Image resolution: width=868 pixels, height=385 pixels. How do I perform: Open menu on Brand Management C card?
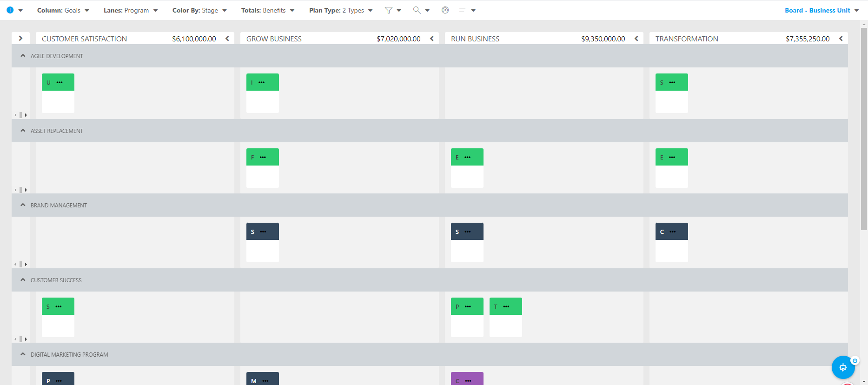point(673,232)
